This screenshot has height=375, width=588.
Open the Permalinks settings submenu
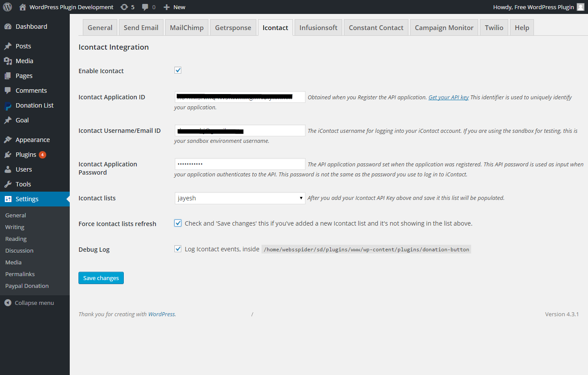click(20, 274)
